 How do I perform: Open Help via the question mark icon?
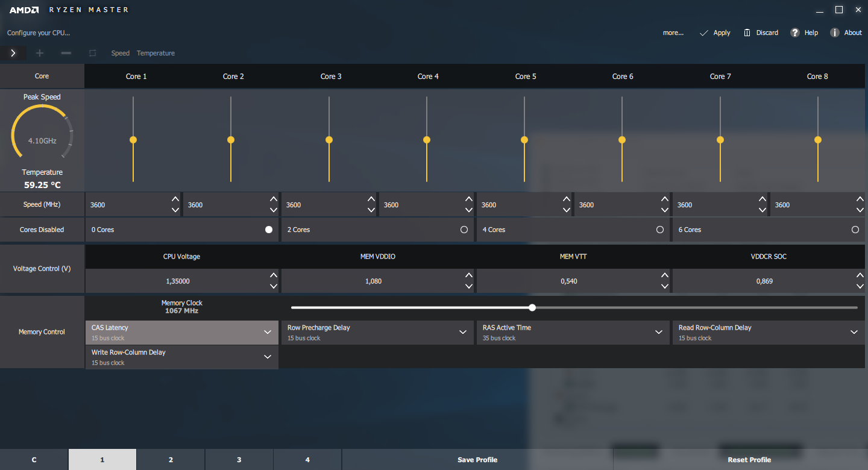[795, 33]
